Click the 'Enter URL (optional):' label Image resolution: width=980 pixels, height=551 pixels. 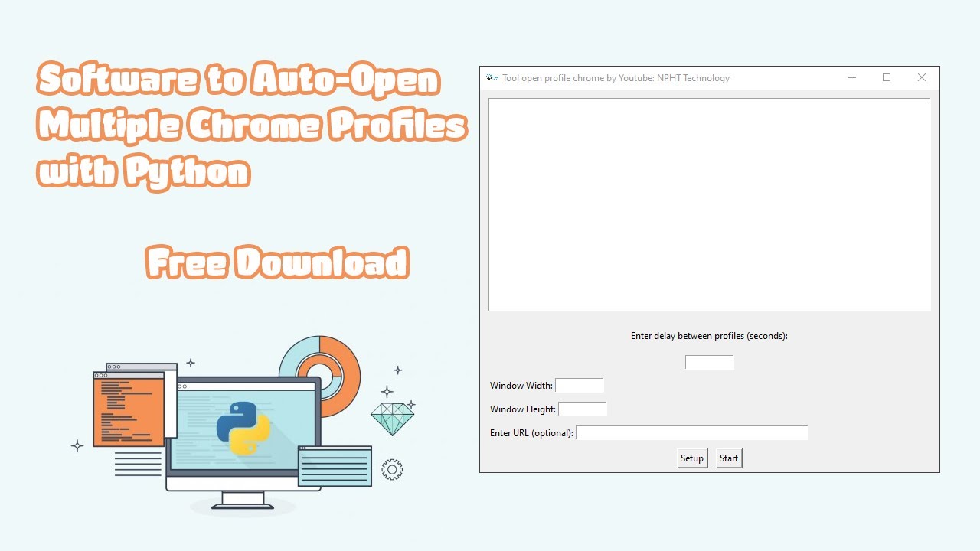click(531, 433)
